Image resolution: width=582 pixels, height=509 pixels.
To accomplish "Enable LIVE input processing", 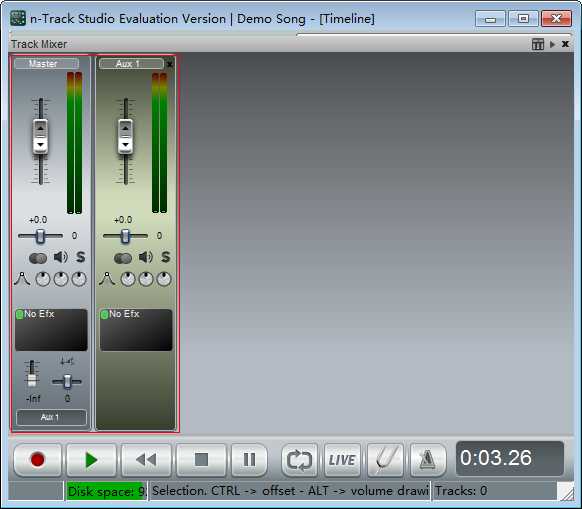I will [342, 460].
